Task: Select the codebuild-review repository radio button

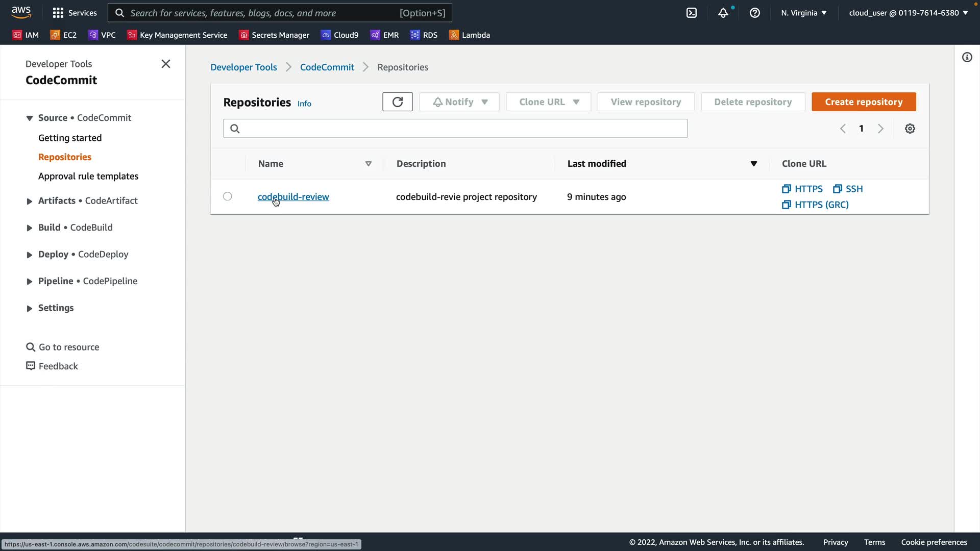Action: (x=228, y=196)
